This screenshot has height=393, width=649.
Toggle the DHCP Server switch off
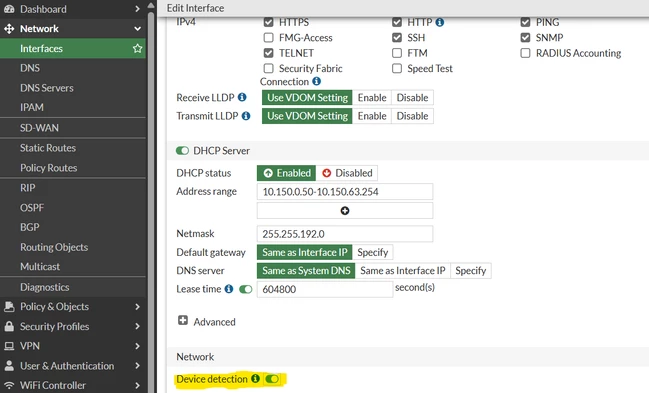click(x=182, y=150)
